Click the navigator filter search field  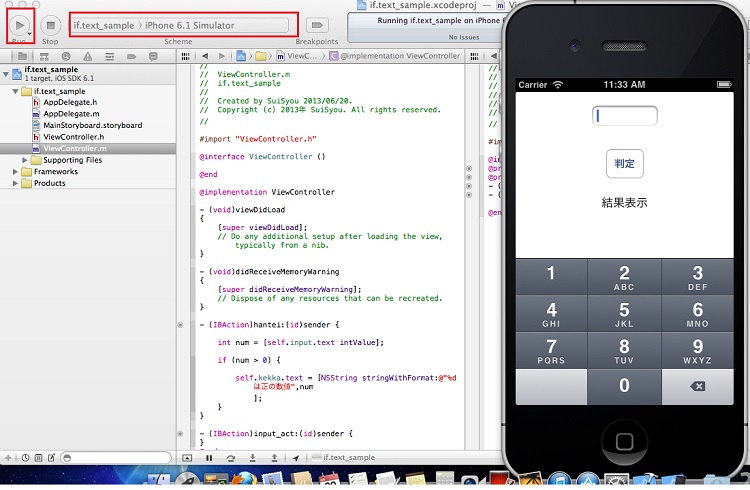[x=116, y=457]
